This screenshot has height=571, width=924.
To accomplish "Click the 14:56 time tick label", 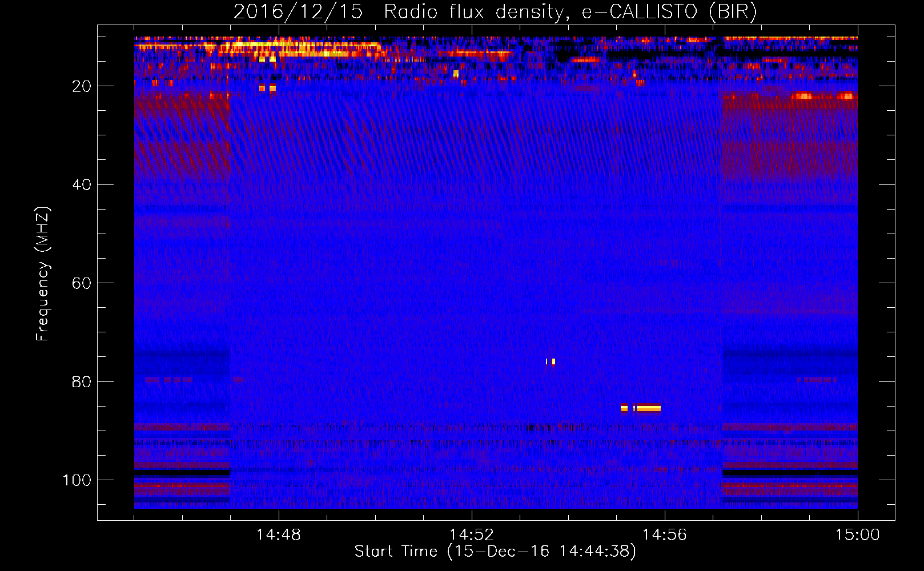I will [x=665, y=535].
